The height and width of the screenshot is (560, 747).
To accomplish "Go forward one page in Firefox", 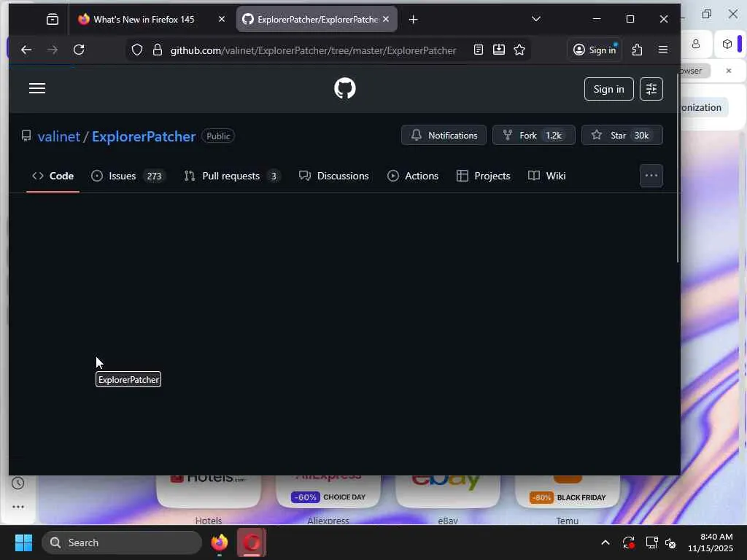I will coord(53,50).
